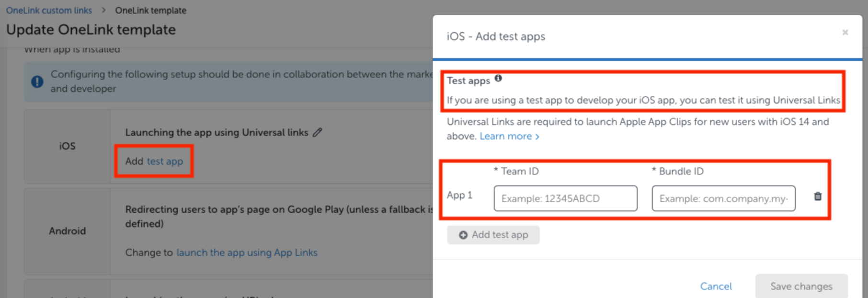
Task: Click the breadcrumb chevron separator
Action: click(103, 10)
